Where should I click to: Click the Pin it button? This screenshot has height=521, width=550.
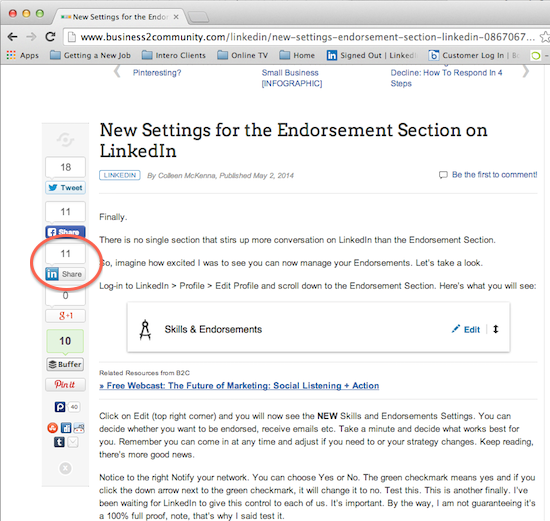pyautogui.click(x=65, y=385)
